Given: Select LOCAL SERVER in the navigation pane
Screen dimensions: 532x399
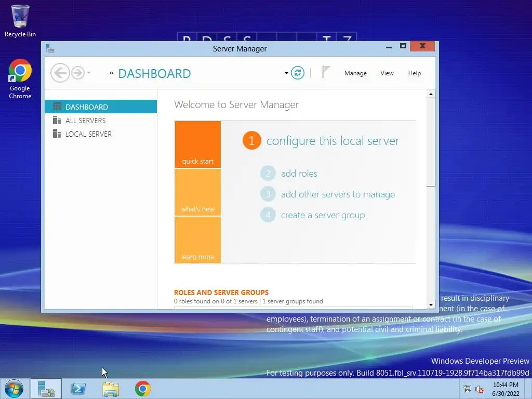Looking at the screenshot, I should [101, 134].
